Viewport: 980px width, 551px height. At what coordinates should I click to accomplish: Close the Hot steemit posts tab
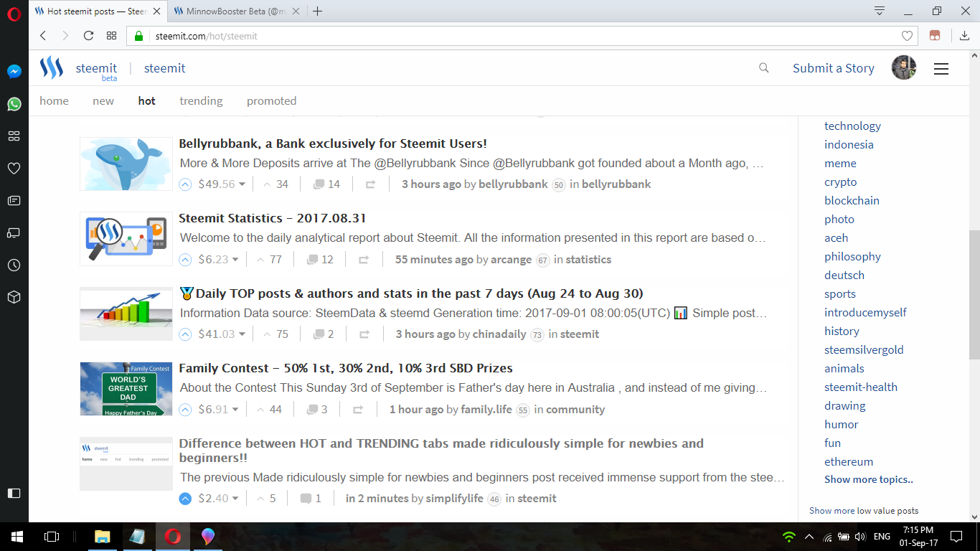tap(156, 11)
